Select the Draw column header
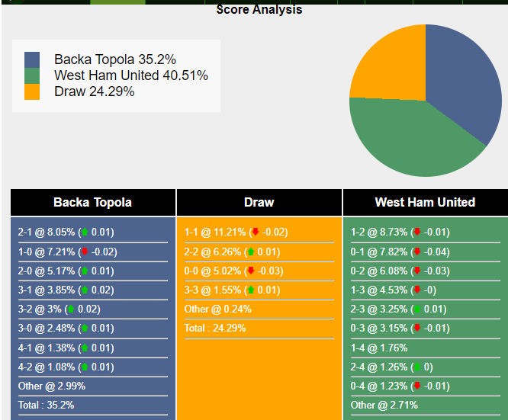This screenshot has height=420, width=508. click(x=259, y=202)
